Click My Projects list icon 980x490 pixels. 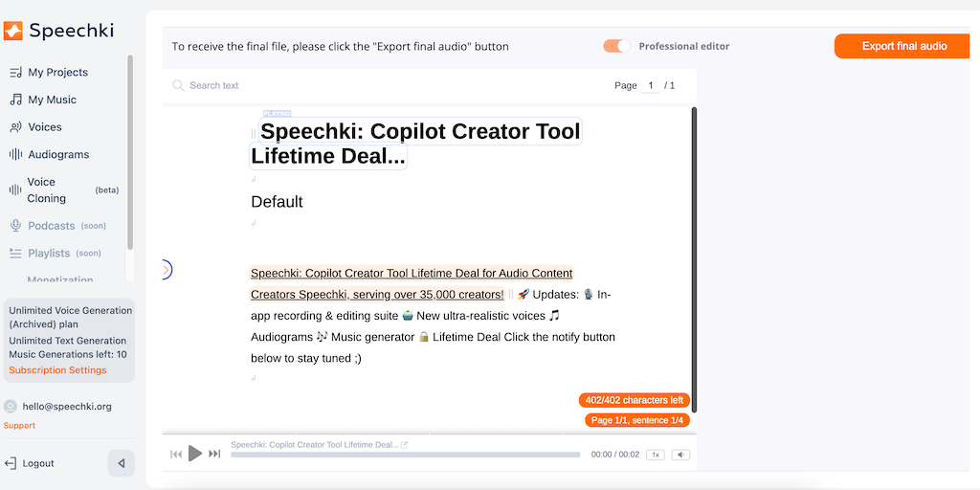point(15,73)
